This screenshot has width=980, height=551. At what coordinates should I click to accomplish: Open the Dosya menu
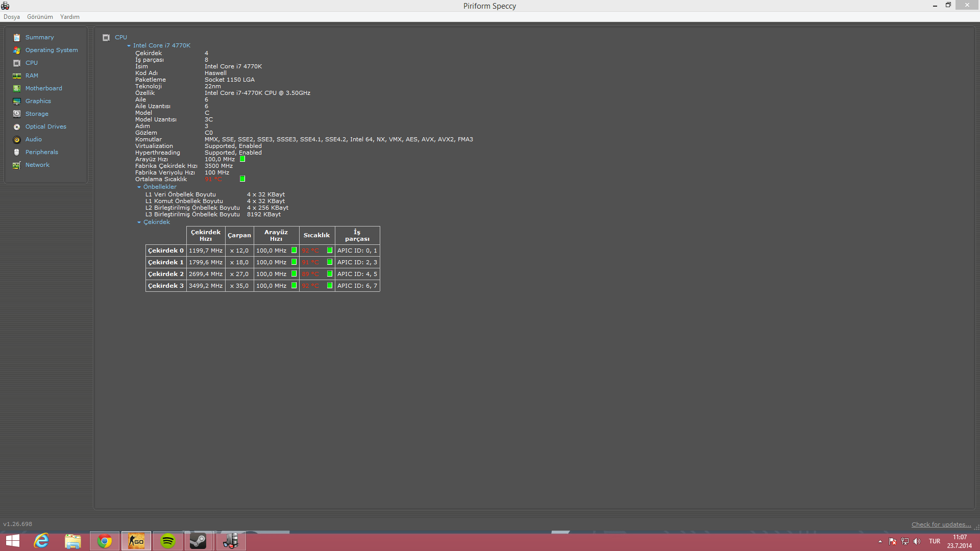pos(12,17)
